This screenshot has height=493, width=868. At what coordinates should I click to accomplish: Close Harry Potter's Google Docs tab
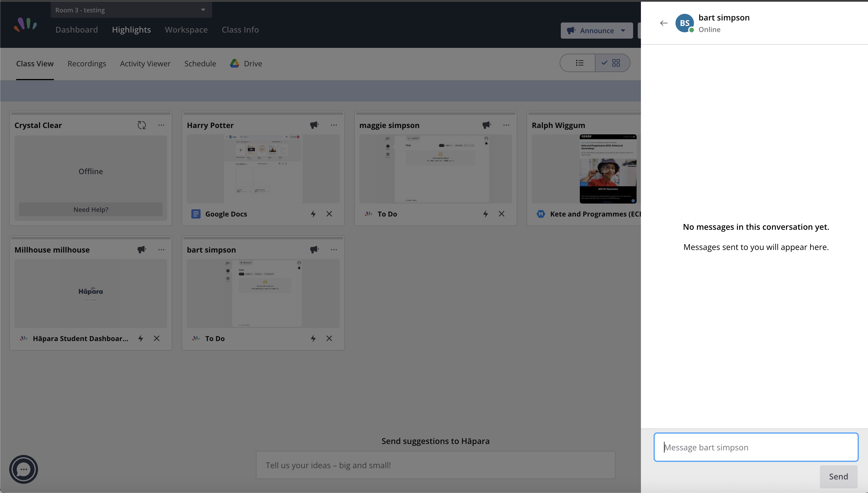(x=329, y=214)
